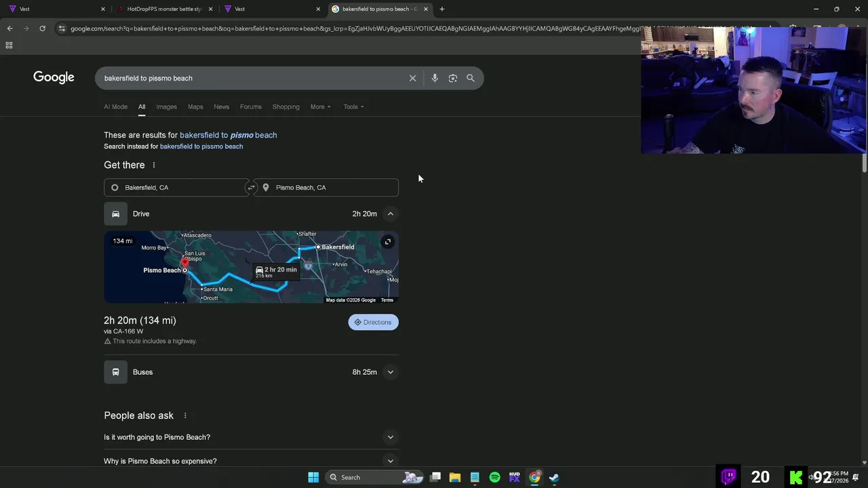Switch to the HotDropFPS browser tab

coord(163,9)
